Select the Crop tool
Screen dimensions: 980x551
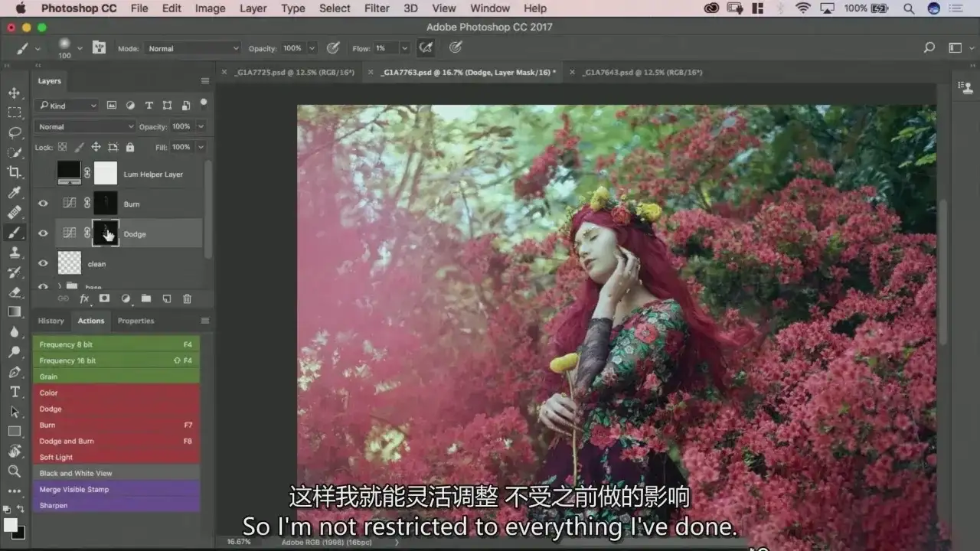coord(15,172)
